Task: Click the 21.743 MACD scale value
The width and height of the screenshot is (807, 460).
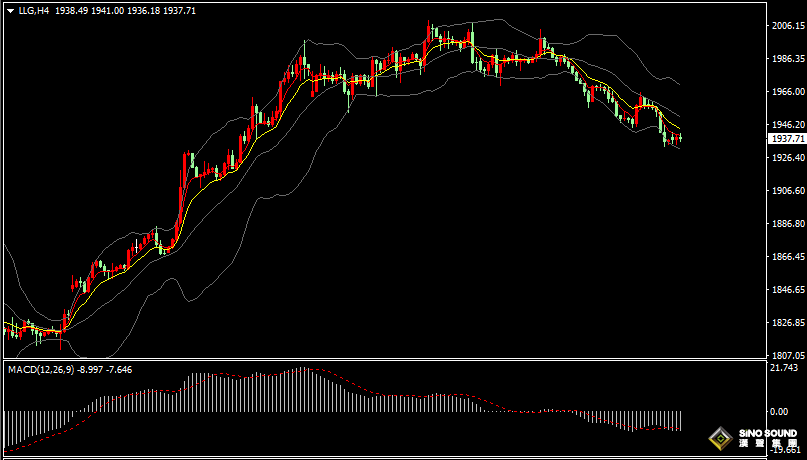Action: [784, 369]
